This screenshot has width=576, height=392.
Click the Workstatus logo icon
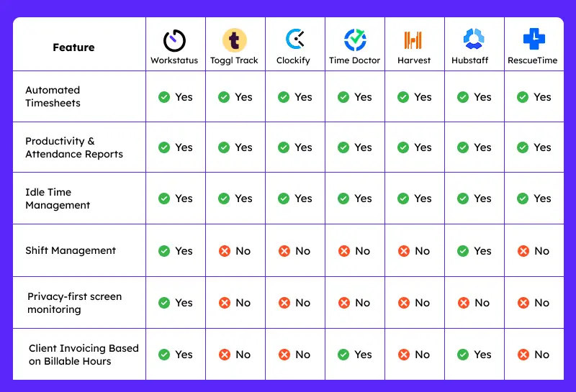click(x=174, y=40)
